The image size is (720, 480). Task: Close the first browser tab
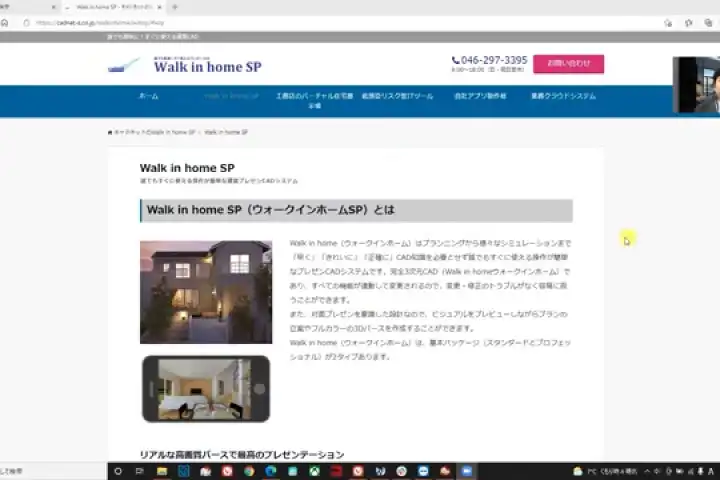53,7
